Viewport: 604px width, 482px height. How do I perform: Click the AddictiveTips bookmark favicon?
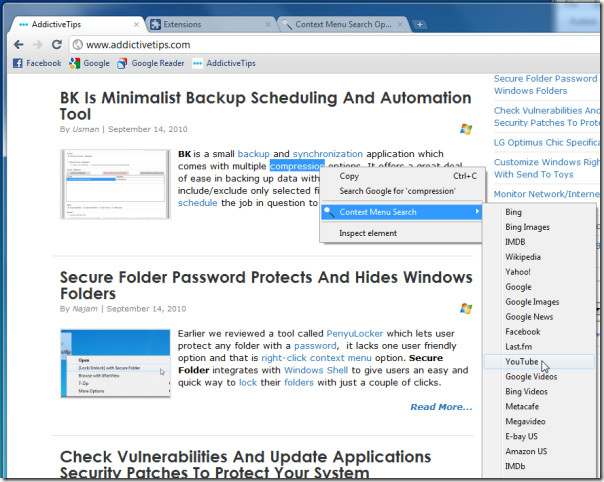click(x=197, y=63)
